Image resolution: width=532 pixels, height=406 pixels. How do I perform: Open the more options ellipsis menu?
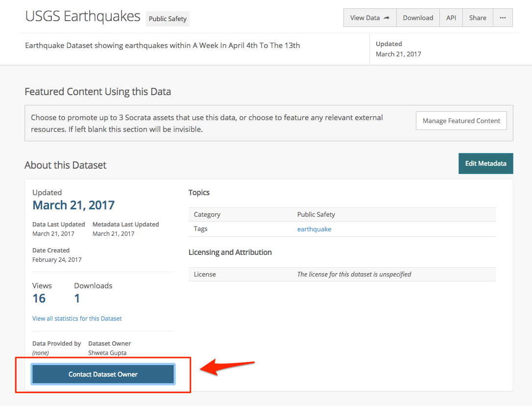pos(503,18)
